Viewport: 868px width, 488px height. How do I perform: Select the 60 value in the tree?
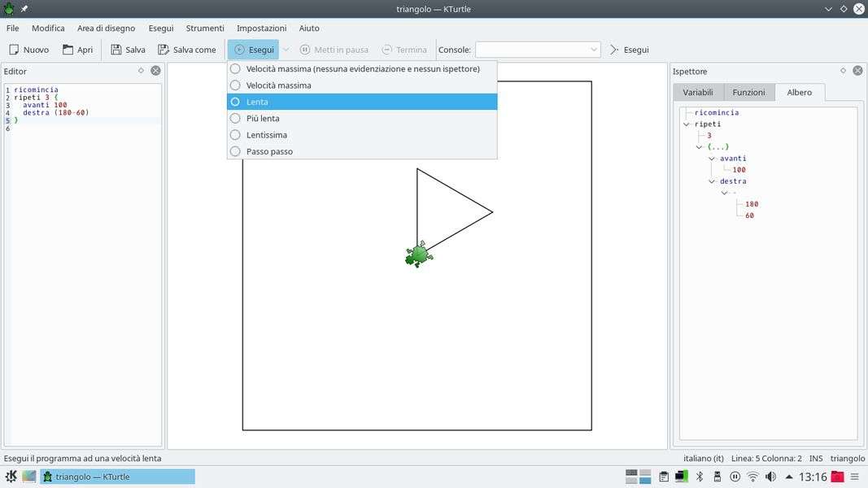[x=749, y=216]
